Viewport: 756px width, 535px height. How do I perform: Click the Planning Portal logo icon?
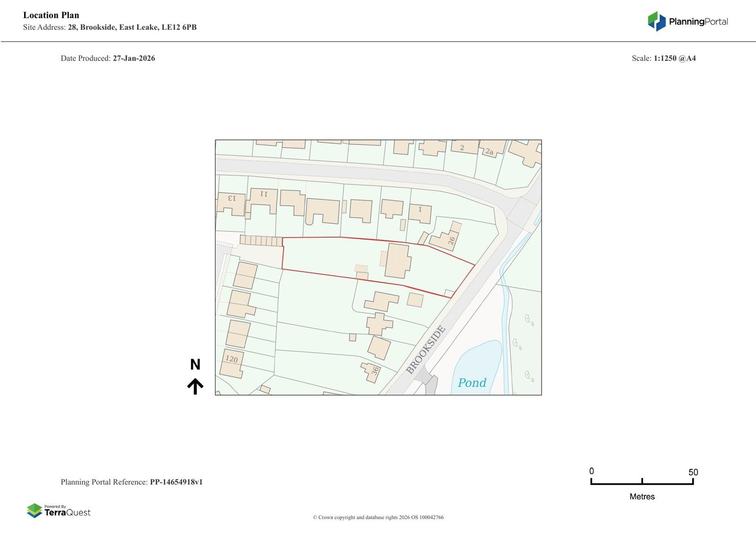coord(656,21)
